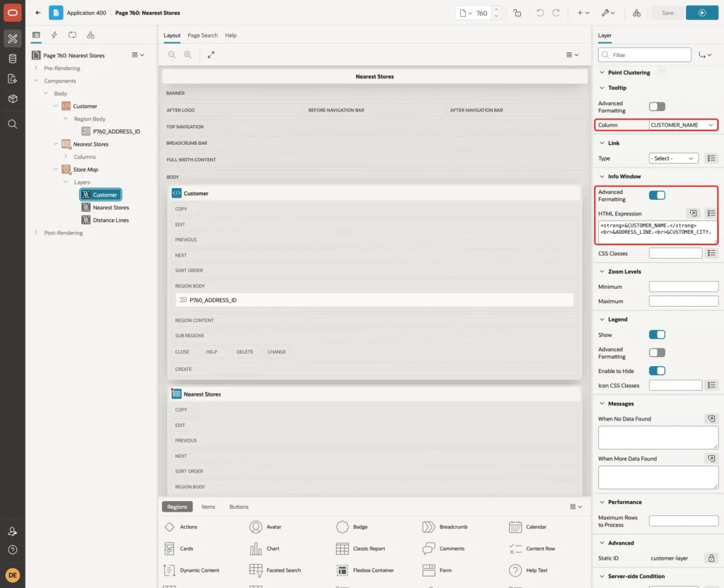Toggle Legend Advanced Formatting switch
The image size is (724, 588).
pos(657,353)
